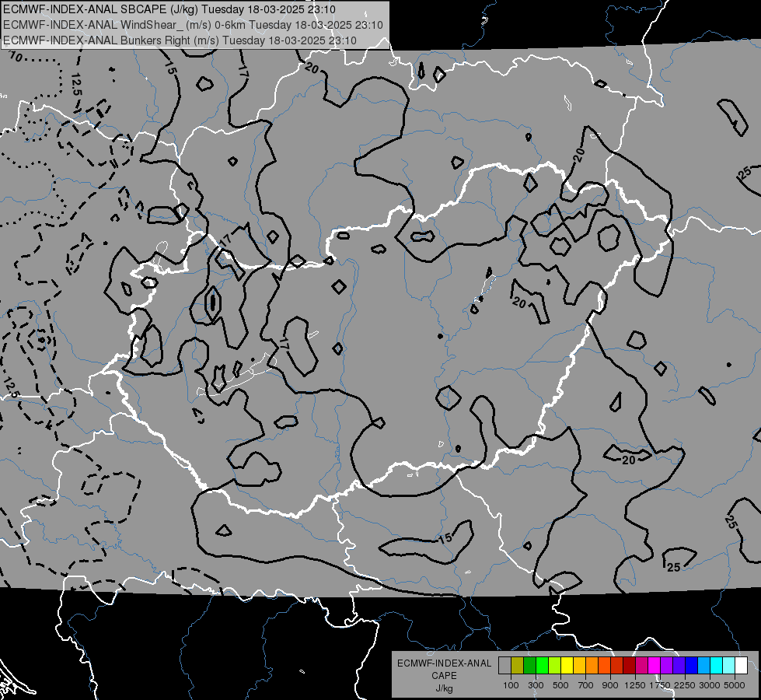The width and height of the screenshot is (761, 700).
Task: Click the 300 legend value
Action: point(536,685)
